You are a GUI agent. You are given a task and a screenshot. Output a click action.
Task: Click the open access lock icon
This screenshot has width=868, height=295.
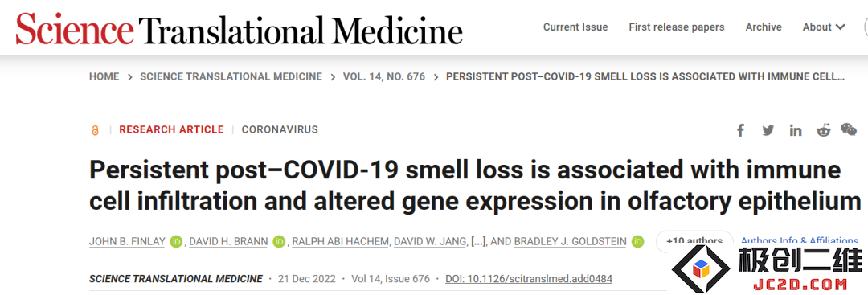pos(95,130)
